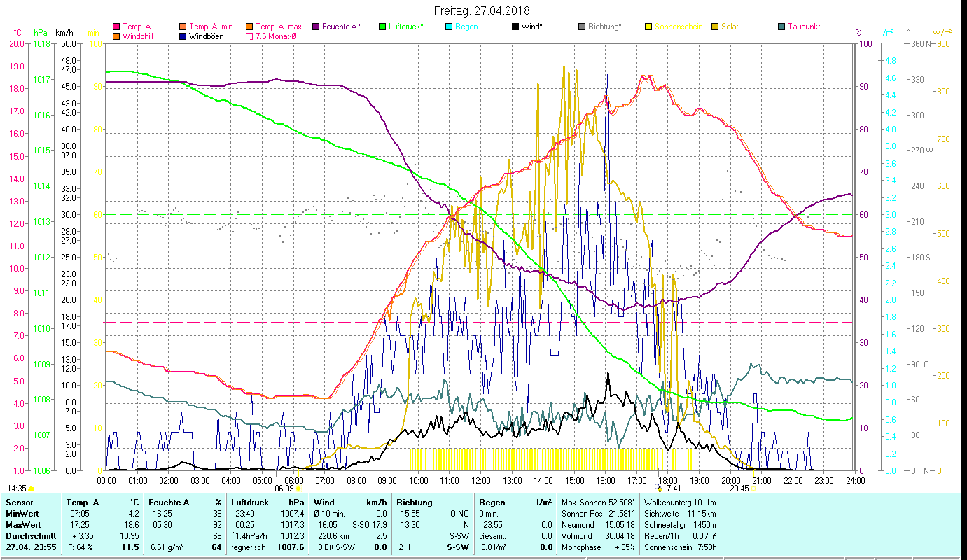Click the moon marker at 17:41

[x=659, y=489]
